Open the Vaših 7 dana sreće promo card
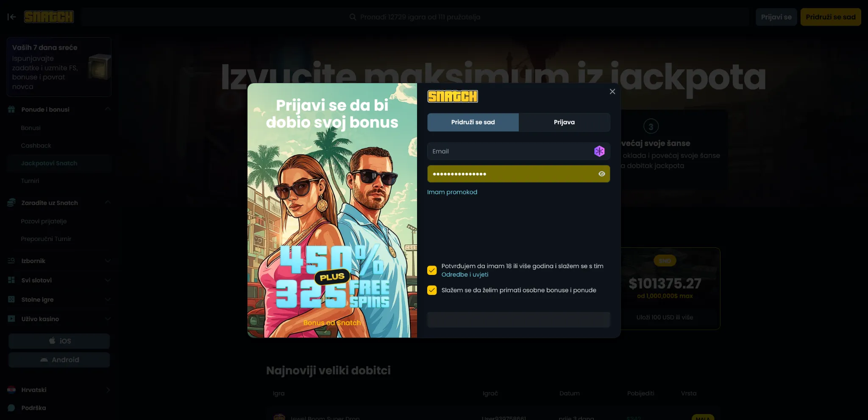This screenshot has width=868, height=420. [59, 67]
